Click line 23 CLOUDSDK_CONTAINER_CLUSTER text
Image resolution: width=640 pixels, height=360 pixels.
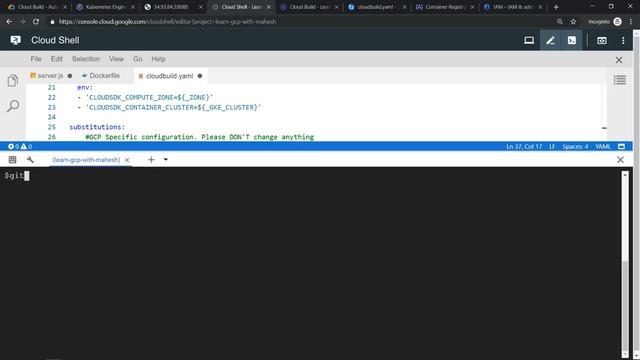click(173, 107)
